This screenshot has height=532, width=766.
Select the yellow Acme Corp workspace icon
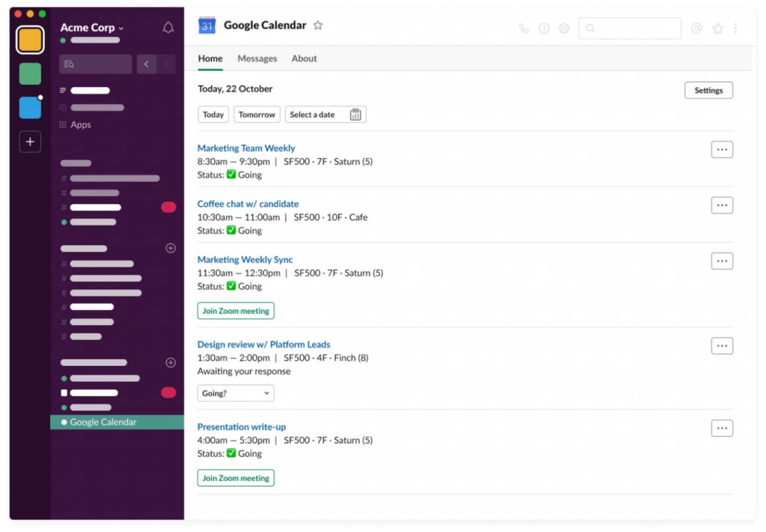pos(30,40)
